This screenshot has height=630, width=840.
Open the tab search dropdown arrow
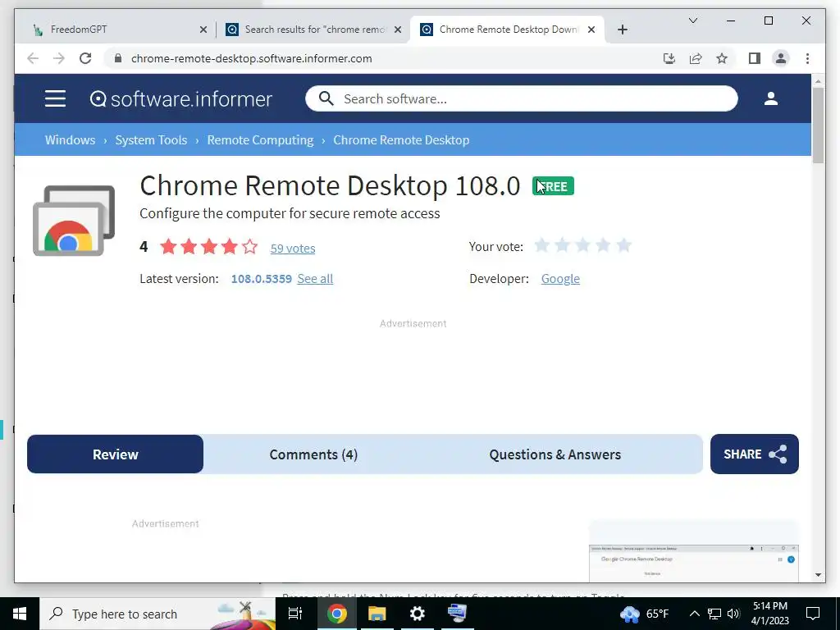point(692,21)
